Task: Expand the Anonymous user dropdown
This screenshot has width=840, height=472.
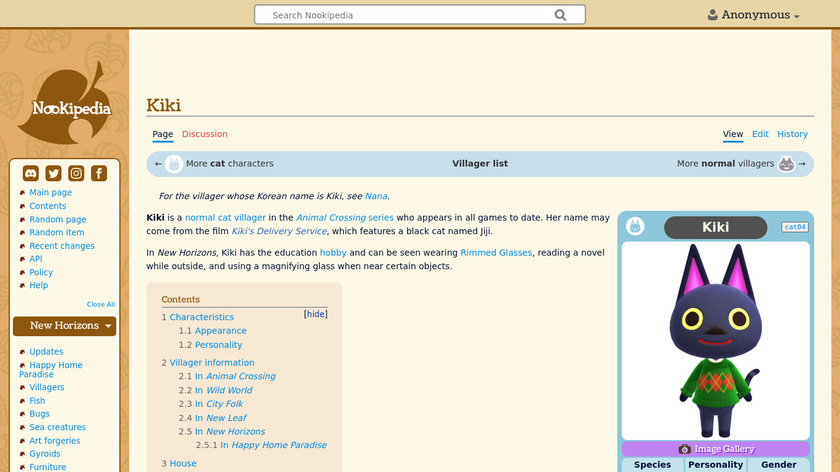Action: 797,16
